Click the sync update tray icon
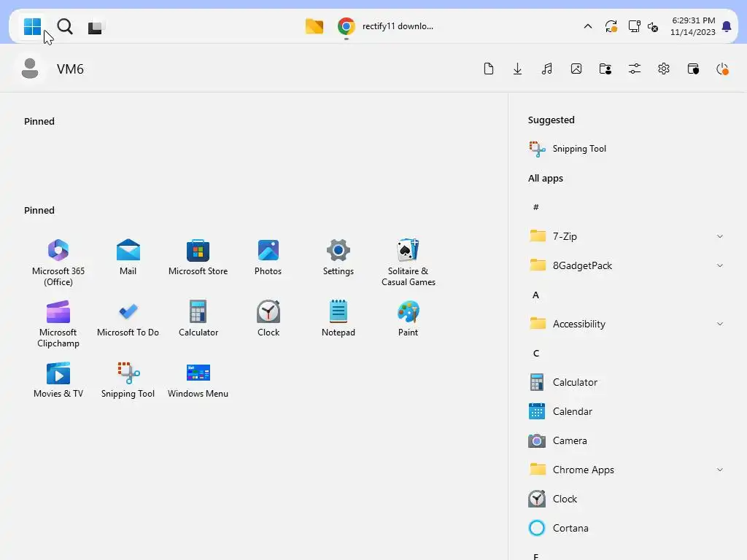This screenshot has height=560, width=747. pyautogui.click(x=611, y=27)
